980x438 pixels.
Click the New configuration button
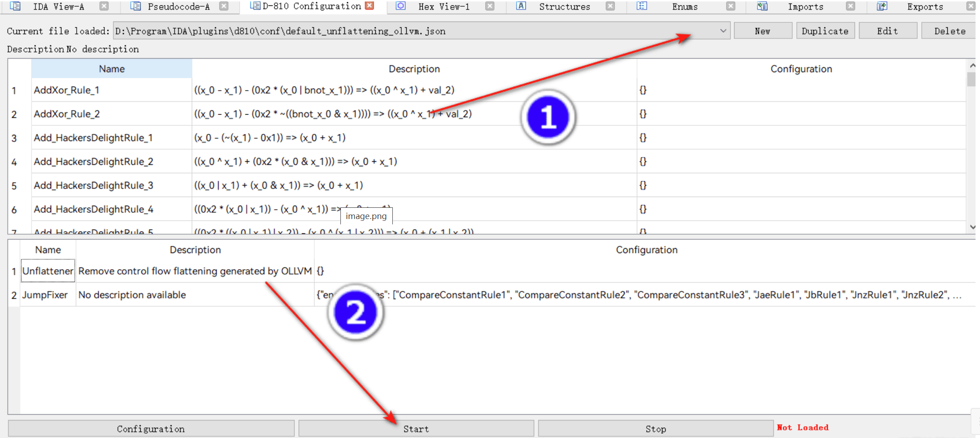(x=762, y=31)
